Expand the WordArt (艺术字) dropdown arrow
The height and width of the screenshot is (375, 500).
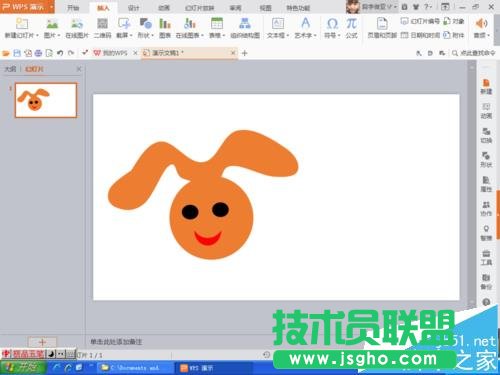pos(315,35)
